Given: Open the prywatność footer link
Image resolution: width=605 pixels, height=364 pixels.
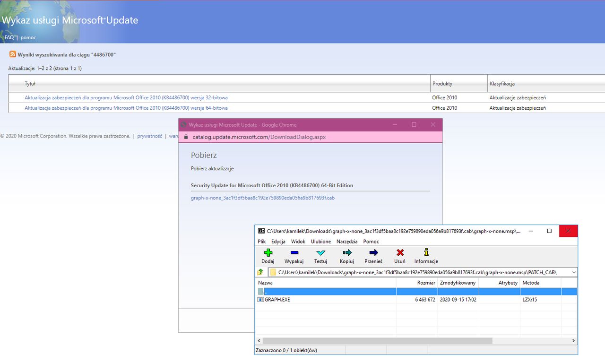Looking at the screenshot, I should [150, 136].
